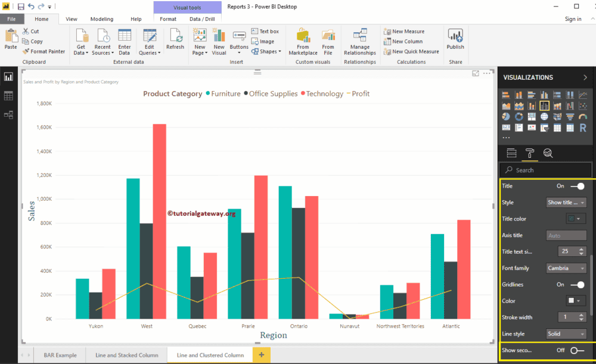Select the line chart visualization
The image size is (596, 364).
(583, 95)
